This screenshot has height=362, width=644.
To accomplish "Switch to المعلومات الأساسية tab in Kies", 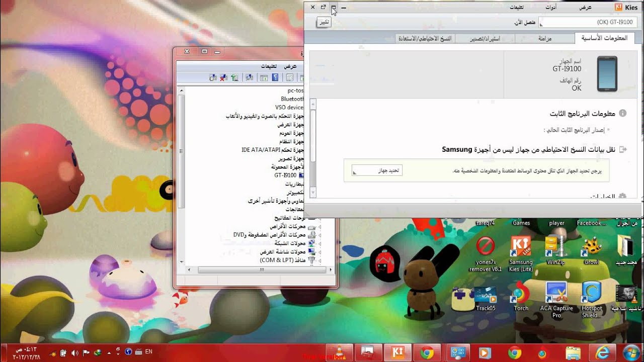I will coord(604,38).
